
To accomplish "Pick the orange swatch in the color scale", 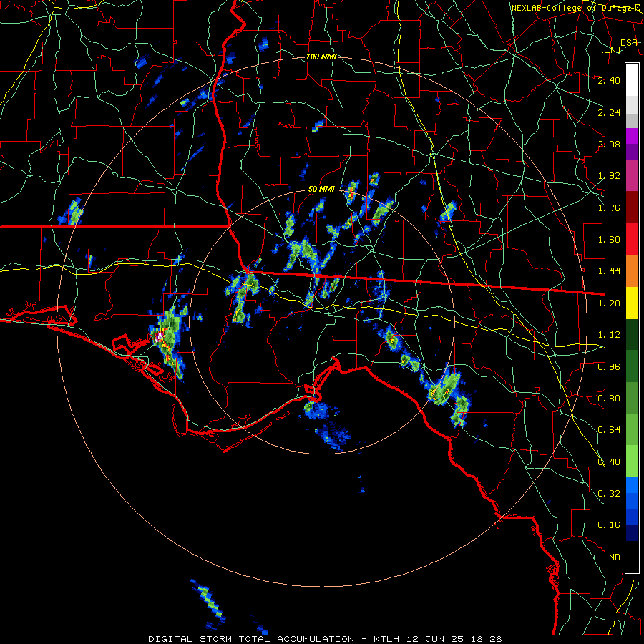I will [632, 271].
